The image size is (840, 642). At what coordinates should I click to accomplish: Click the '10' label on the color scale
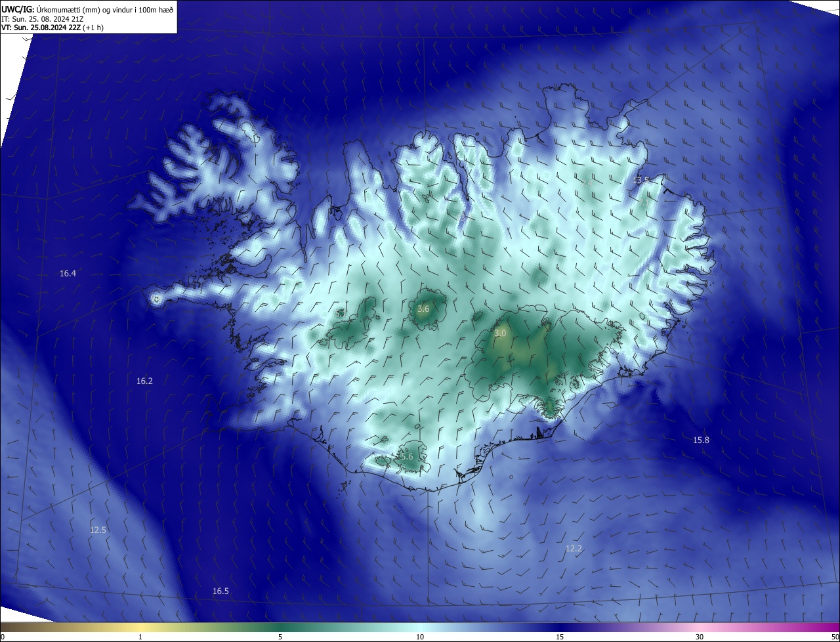click(x=420, y=637)
